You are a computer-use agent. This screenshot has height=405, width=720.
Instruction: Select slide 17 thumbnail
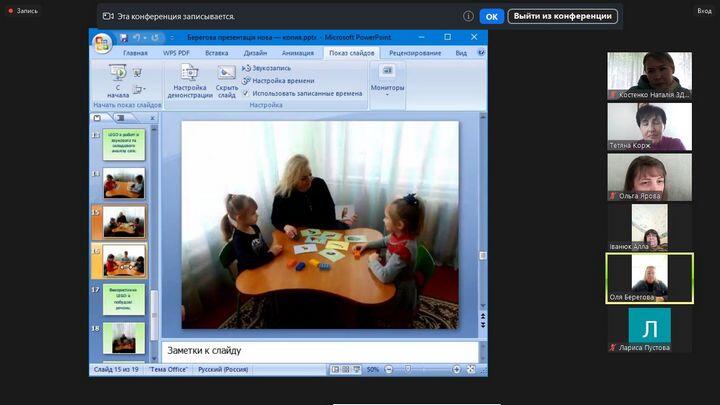click(x=124, y=299)
